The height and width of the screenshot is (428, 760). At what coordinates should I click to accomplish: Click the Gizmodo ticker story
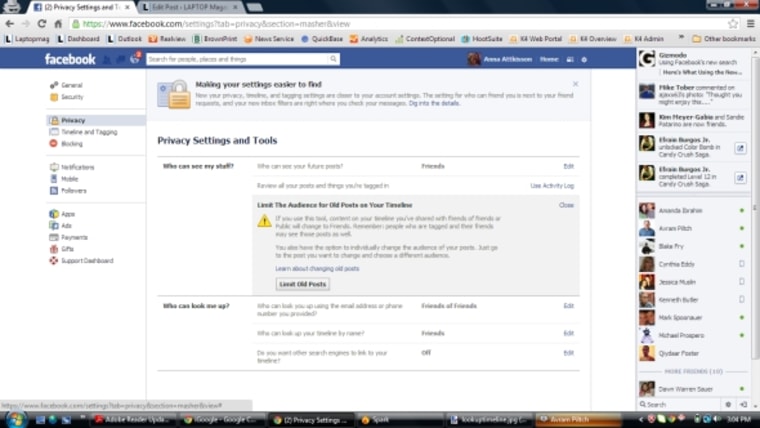692,63
